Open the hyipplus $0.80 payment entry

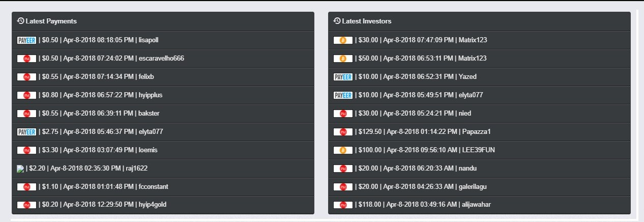163,95
